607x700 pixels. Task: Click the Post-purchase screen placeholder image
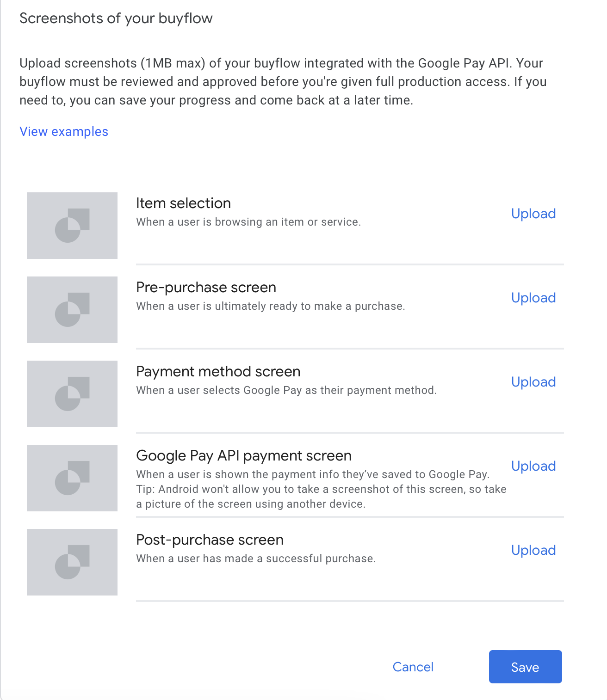[72, 562]
